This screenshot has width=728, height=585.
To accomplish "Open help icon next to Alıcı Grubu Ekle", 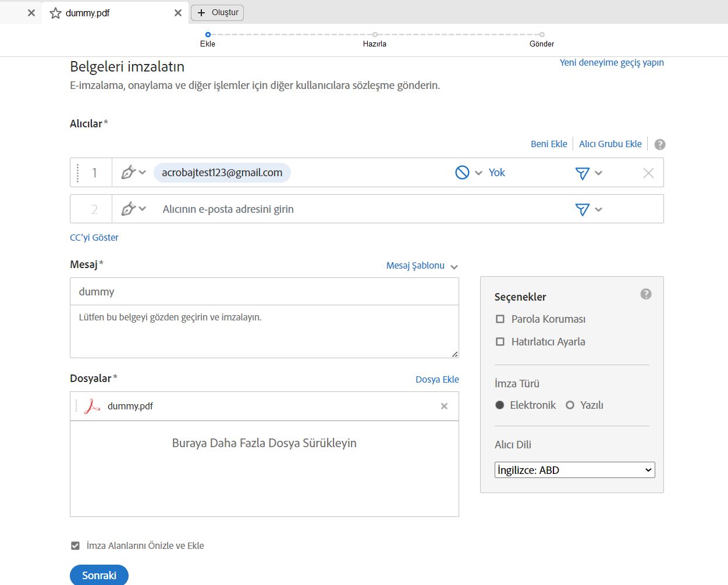I will click(x=660, y=144).
